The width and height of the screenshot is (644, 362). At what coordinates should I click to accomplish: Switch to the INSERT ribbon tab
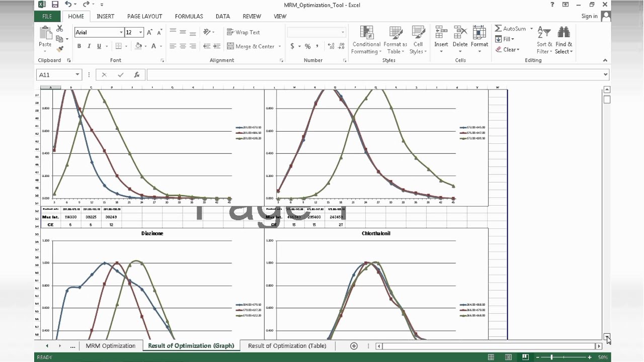click(106, 16)
